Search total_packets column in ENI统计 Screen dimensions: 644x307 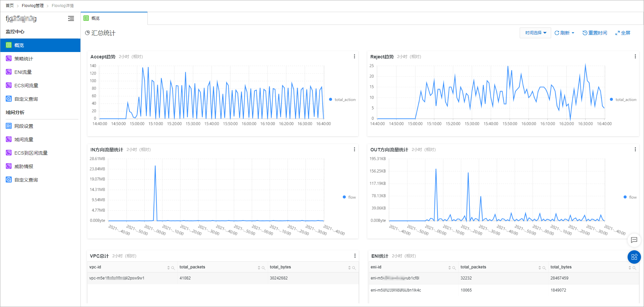544,268
